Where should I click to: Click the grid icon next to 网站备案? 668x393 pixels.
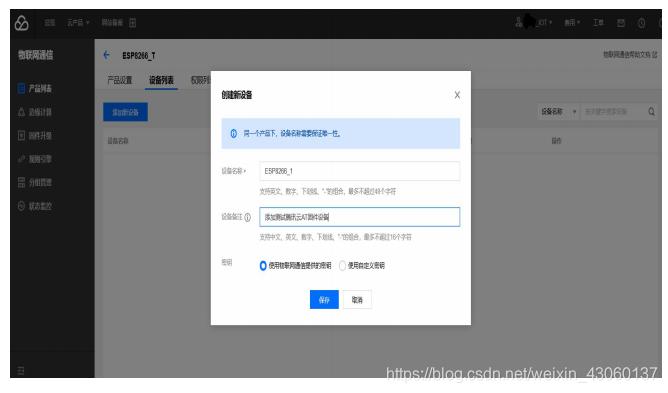click(132, 23)
